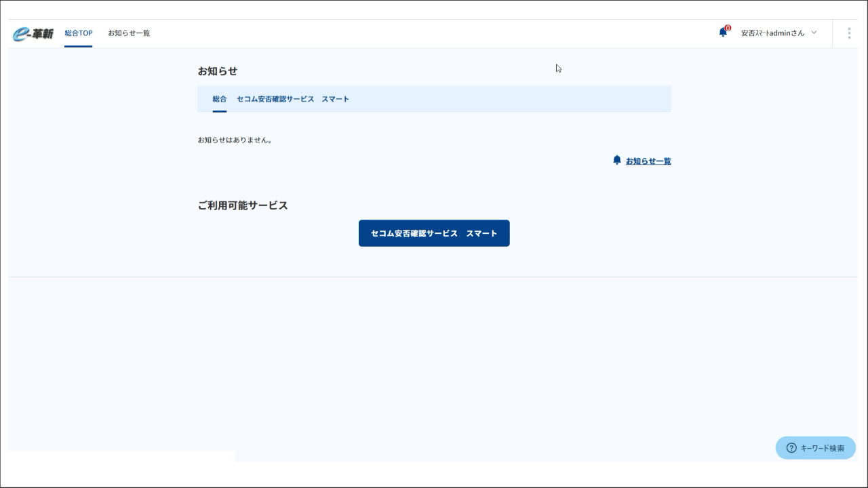The width and height of the screenshot is (868, 488).
Task: Select the 総合TOP navigation item
Action: (x=79, y=33)
